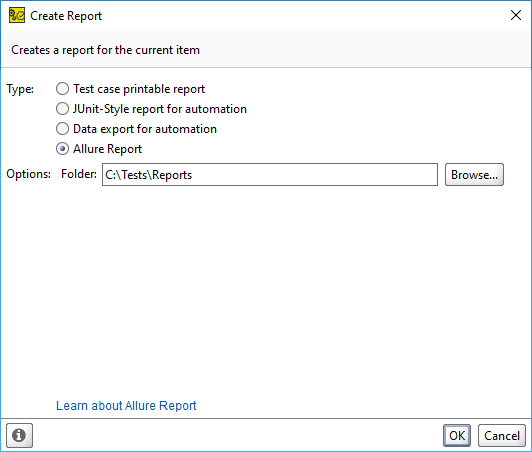
Task: Close the Create Report window
Action: click(516, 15)
